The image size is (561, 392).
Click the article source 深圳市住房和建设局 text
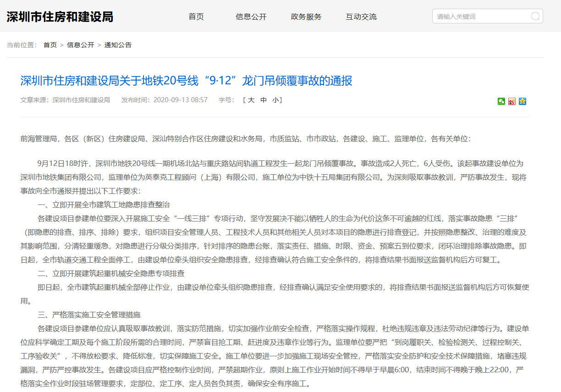(81, 100)
